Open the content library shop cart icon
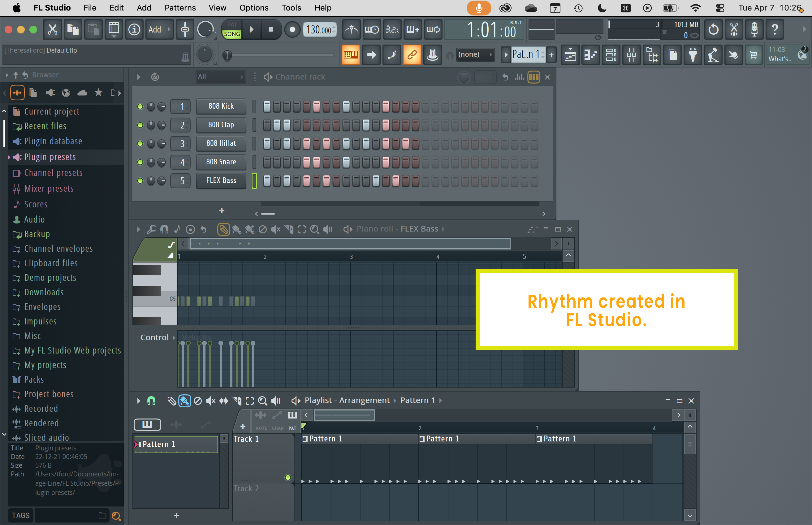Screen dimensions: 812x525 tap(754, 55)
